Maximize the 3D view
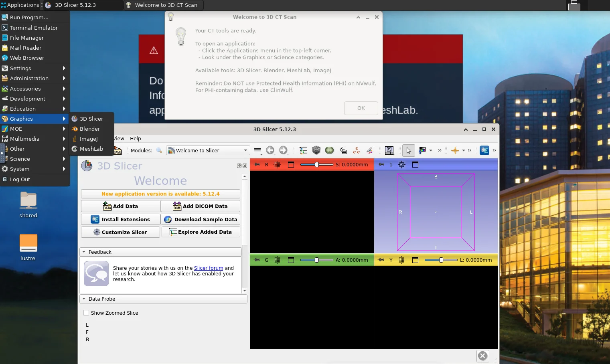 (415, 164)
